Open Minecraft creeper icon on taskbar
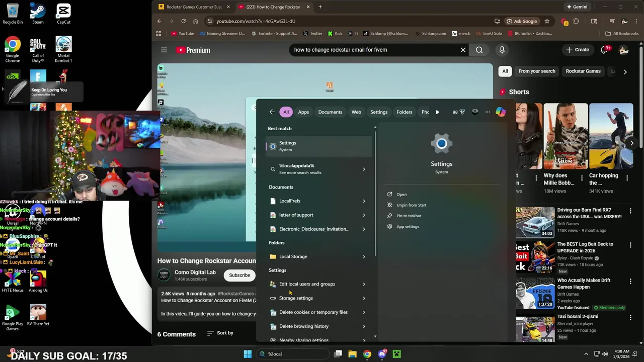The height and width of the screenshot is (362, 644). (x=396, y=354)
